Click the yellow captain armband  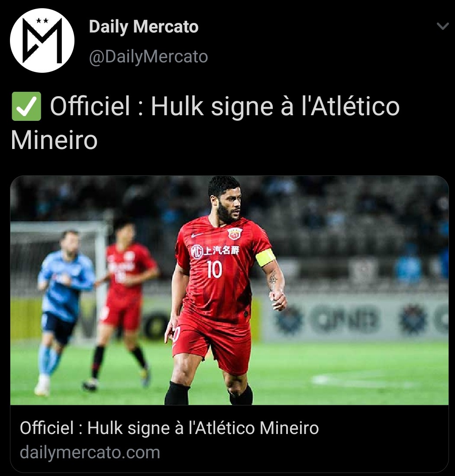click(265, 257)
